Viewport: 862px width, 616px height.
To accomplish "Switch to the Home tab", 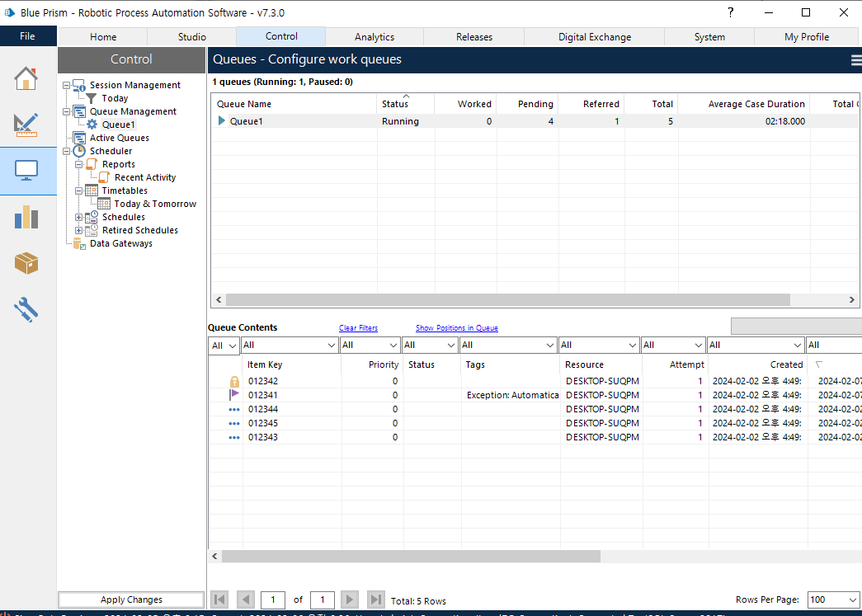I will (103, 37).
